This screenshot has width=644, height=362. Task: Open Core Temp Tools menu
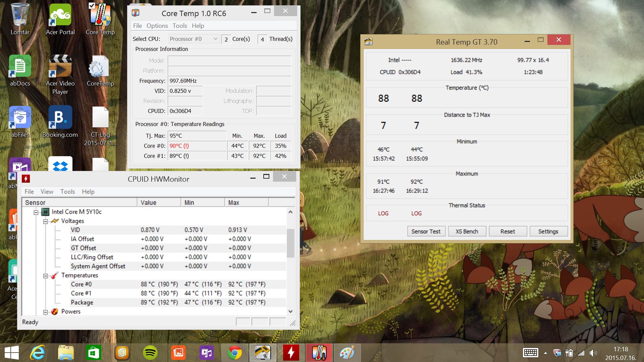(180, 26)
